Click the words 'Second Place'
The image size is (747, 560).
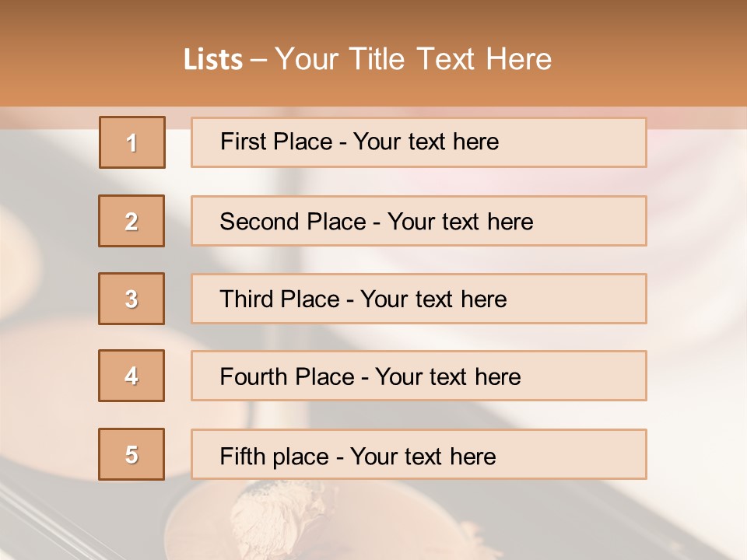coord(293,222)
